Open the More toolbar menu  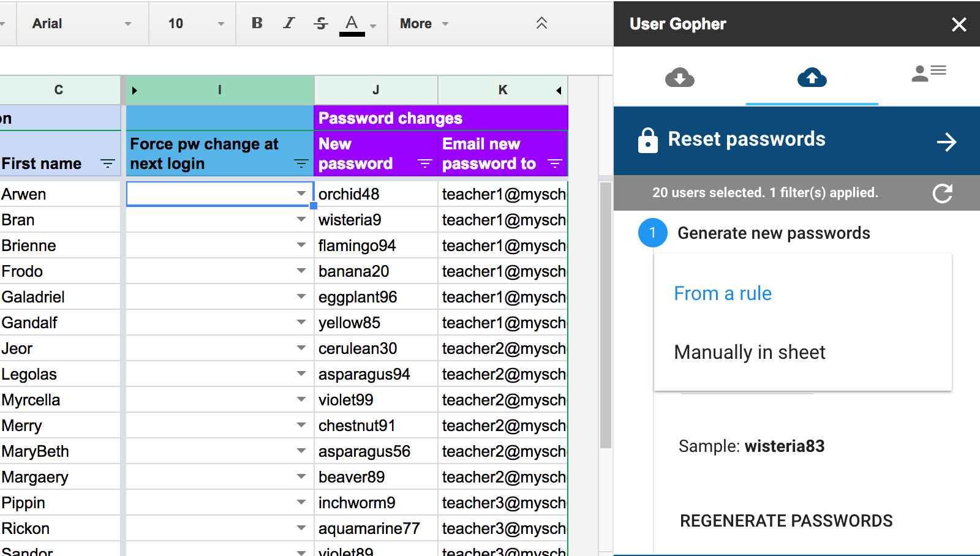[424, 23]
